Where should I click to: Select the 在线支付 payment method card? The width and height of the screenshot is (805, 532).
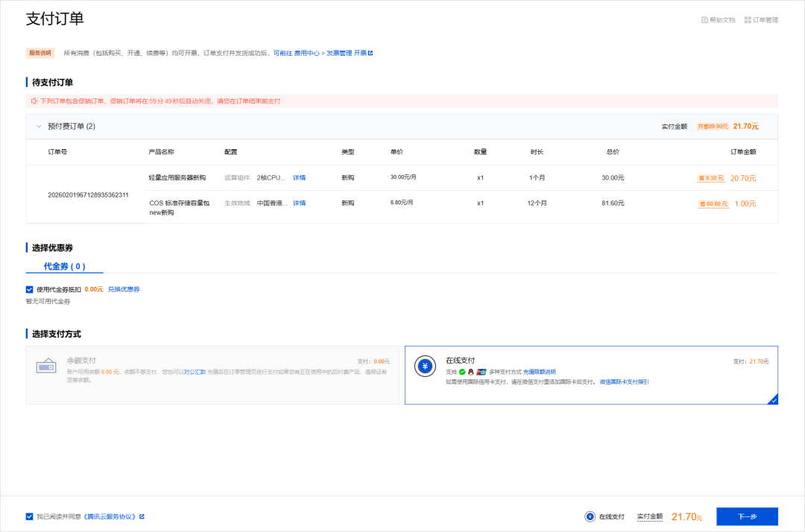(591, 374)
